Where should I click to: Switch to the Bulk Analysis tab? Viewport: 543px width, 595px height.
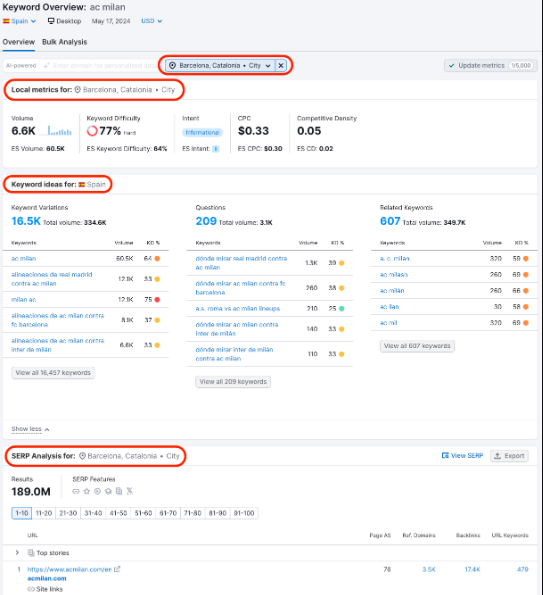coord(65,42)
